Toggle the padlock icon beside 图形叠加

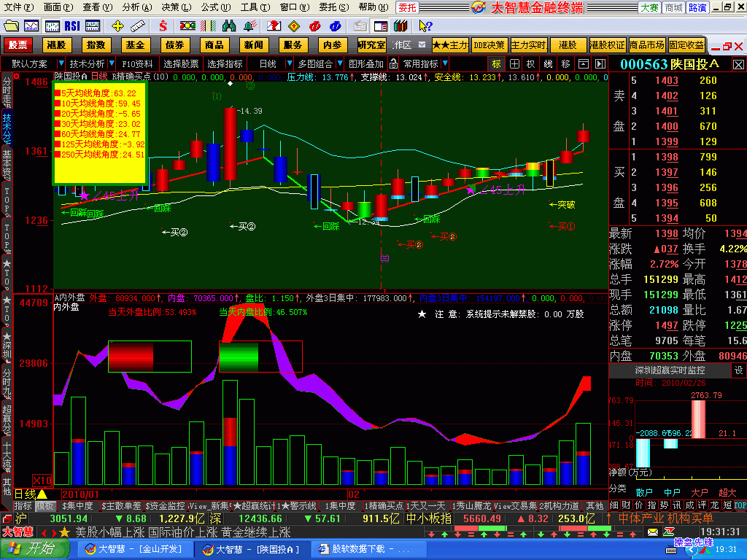(393, 63)
